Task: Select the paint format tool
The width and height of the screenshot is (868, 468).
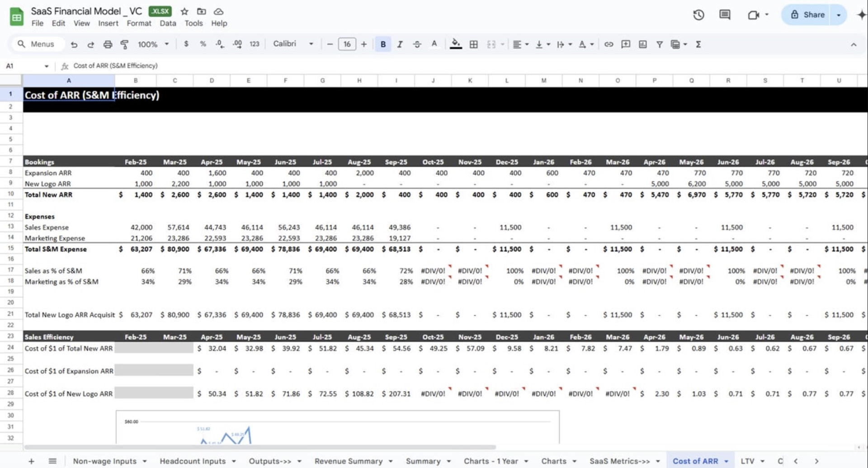Action: click(x=124, y=44)
